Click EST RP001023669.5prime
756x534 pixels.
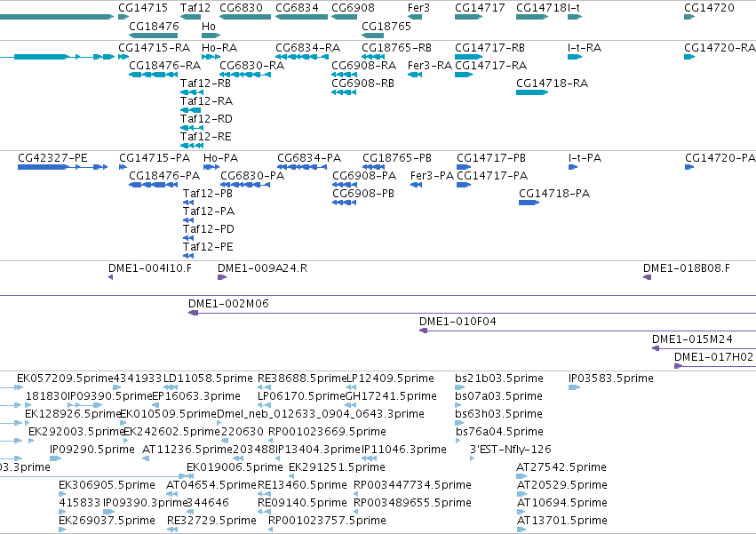pyautogui.click(x=328, y=432)
